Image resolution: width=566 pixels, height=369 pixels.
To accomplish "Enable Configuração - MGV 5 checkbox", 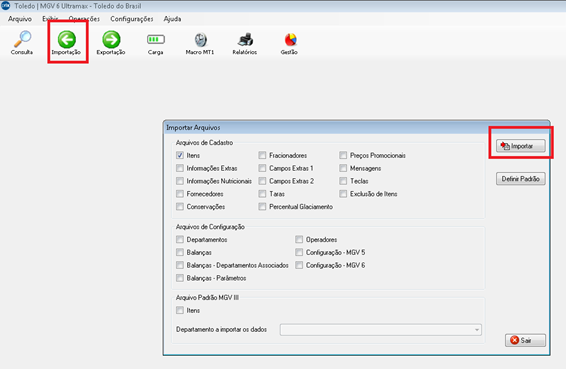I will coord(299,252).
